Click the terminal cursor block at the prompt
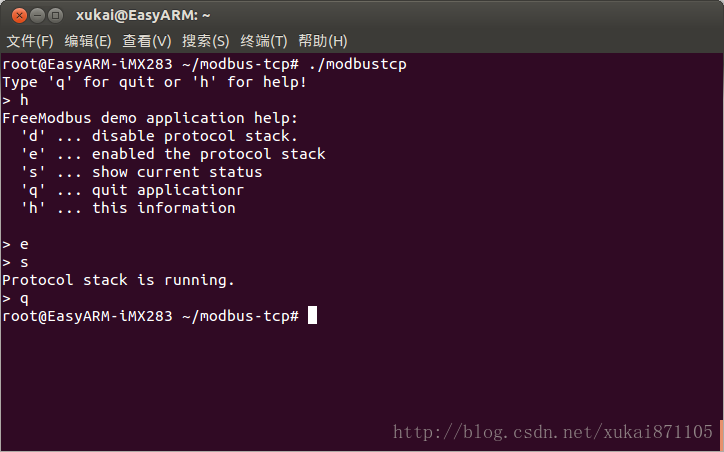The height and width of the screenshot is (452, 724). coord(312,316)
